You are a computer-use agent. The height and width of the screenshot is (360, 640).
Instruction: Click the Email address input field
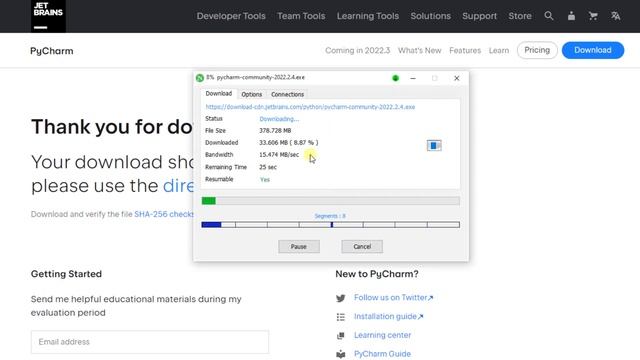(x=150, y=342)
